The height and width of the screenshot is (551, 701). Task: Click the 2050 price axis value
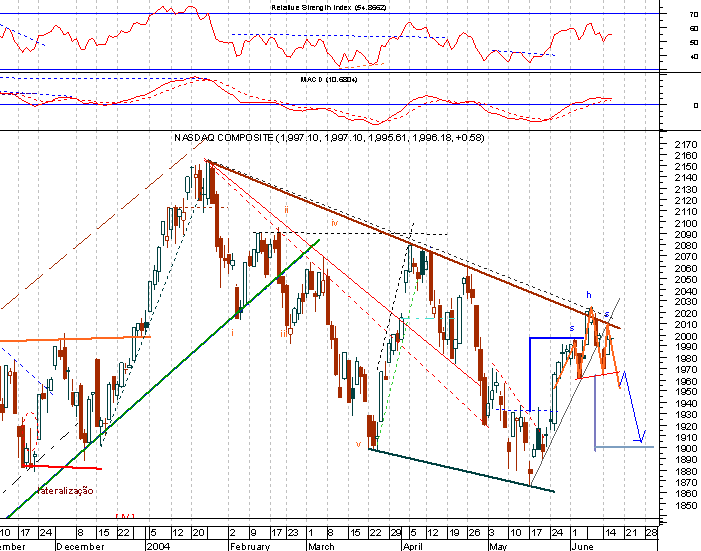[685, 280]
